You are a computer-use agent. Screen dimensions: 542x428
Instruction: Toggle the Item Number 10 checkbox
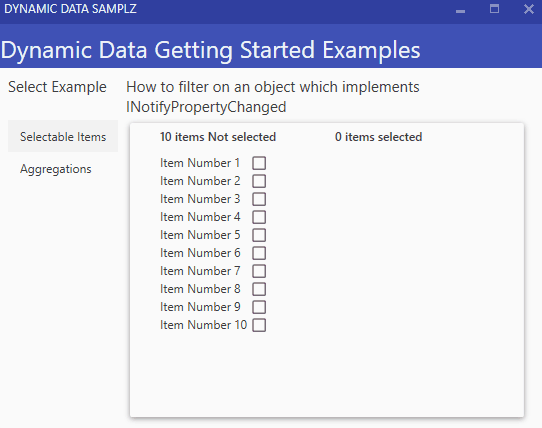coord(259,325)
